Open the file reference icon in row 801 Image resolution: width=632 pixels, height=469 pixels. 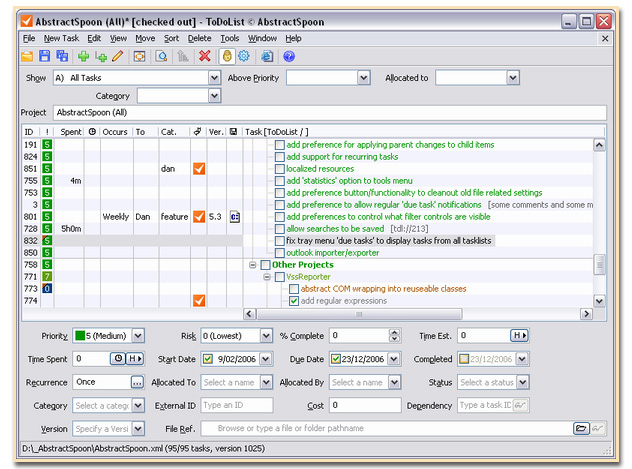(x=235, y=217)
